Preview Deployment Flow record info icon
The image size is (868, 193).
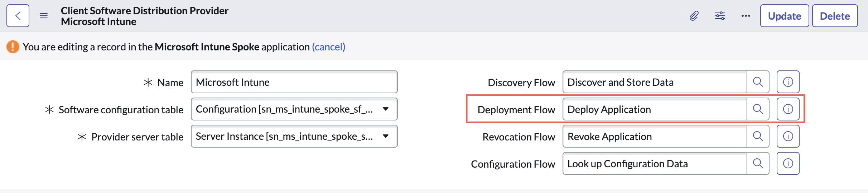click(x=788, y=109)
